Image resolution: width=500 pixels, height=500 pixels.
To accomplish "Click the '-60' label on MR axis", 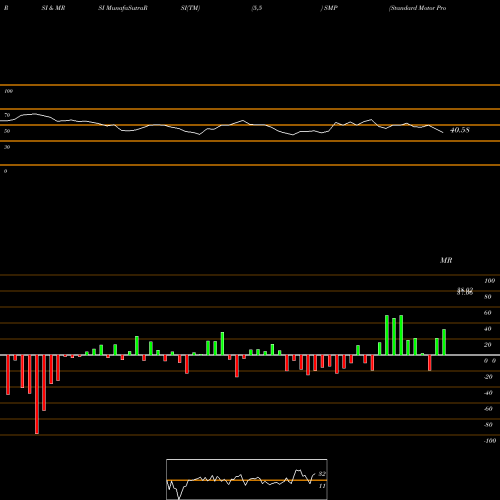I will click(x=488, y=409).
